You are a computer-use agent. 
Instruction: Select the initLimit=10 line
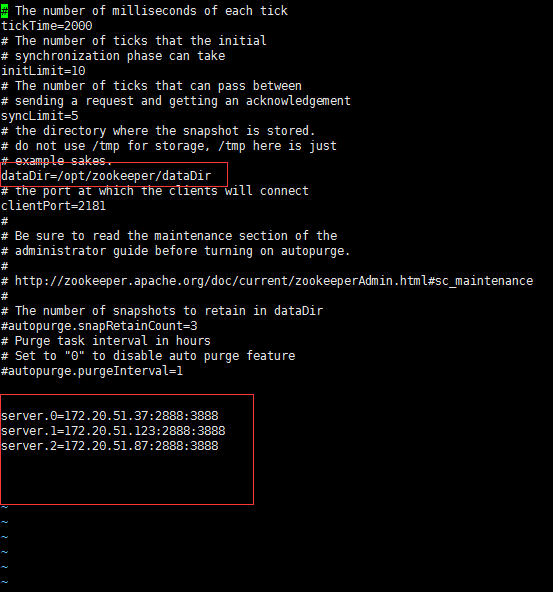(x=43, y=71)
